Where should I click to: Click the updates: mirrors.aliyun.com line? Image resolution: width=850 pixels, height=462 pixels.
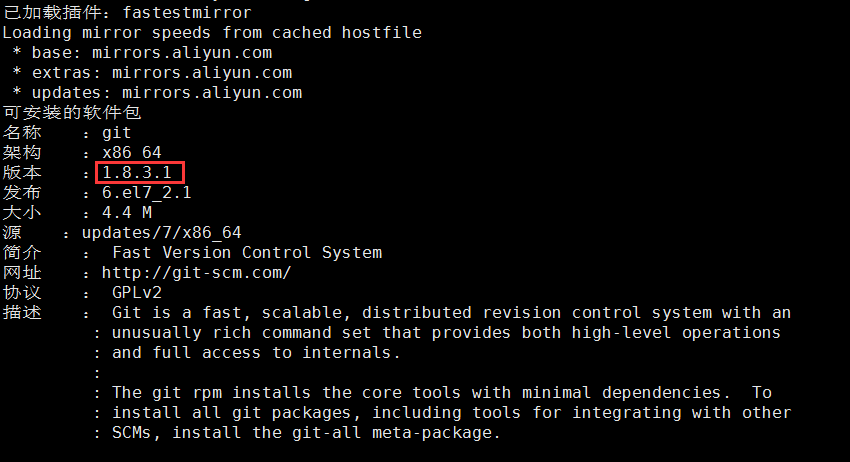coord(157,93)
